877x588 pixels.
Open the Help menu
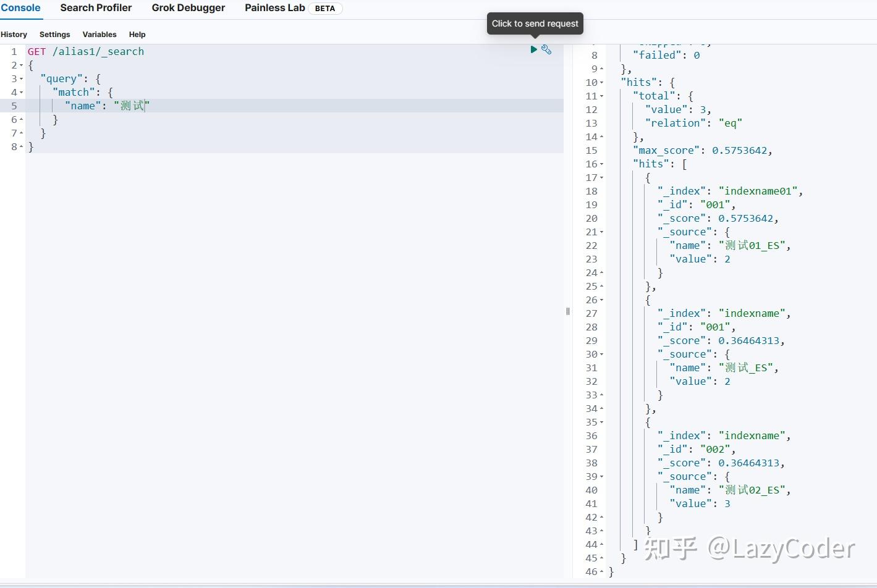pyautogui.click(x=137, y=35)
